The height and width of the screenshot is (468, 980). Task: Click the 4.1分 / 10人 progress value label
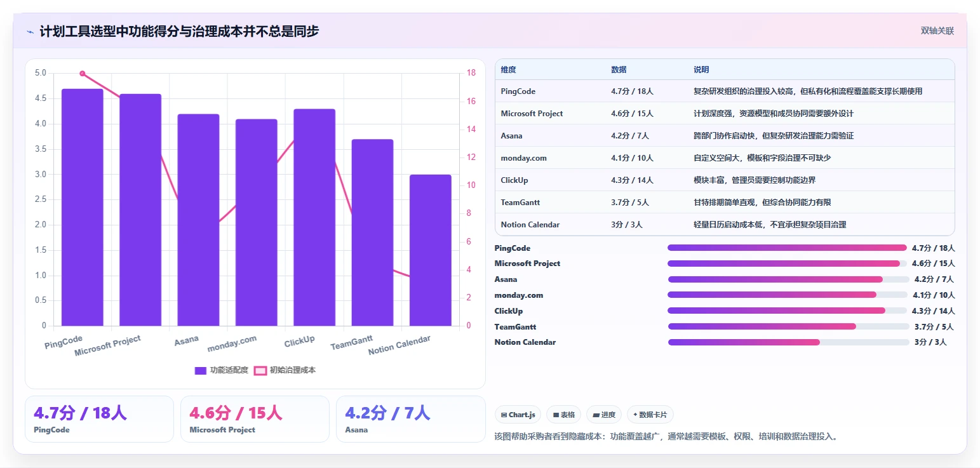coord(934,295)
